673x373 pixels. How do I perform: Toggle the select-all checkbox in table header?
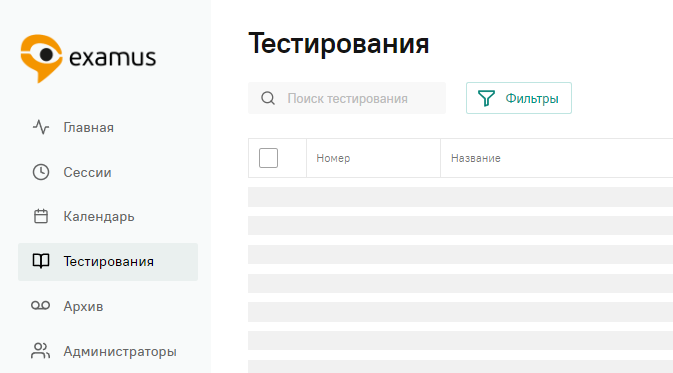268,158
